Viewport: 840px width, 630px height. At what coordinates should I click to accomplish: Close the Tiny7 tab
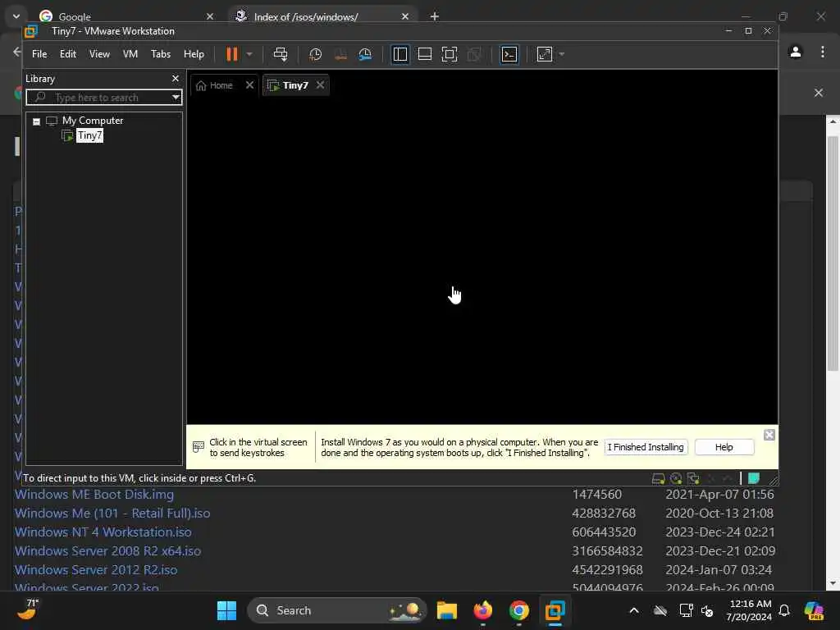[x=321, y=85]
